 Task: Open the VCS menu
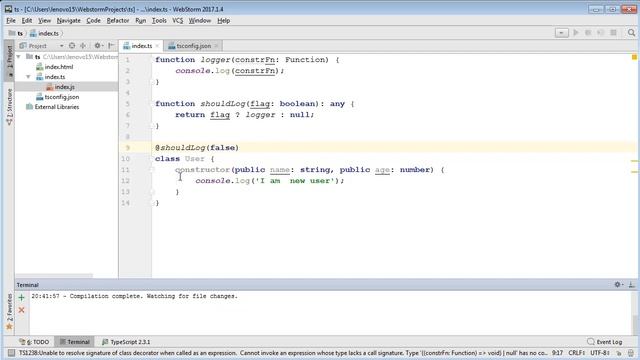pos(178,20)
